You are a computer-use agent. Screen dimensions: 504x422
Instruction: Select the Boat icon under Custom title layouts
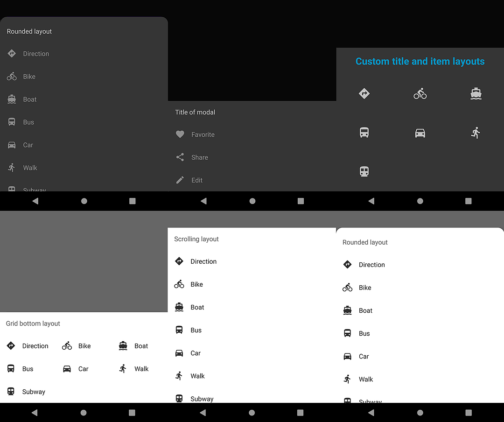point(476,93)
